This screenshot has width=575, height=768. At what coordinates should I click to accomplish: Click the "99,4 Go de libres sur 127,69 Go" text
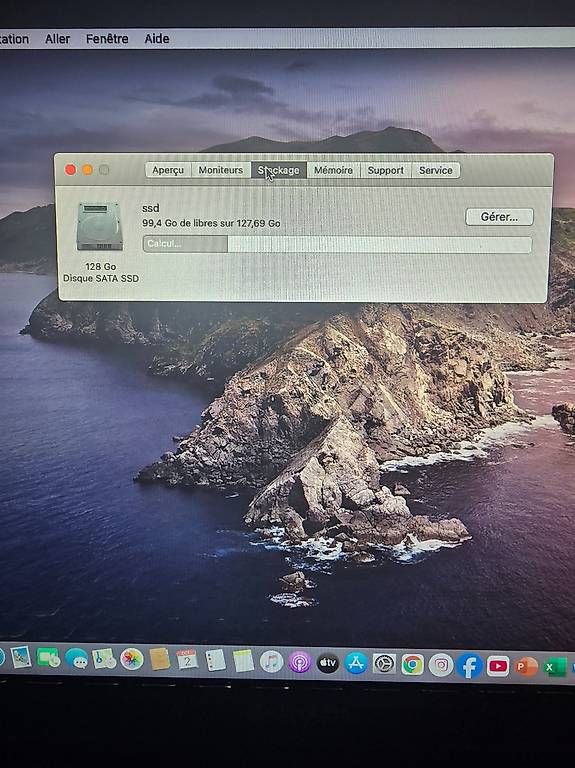(211, 223)
